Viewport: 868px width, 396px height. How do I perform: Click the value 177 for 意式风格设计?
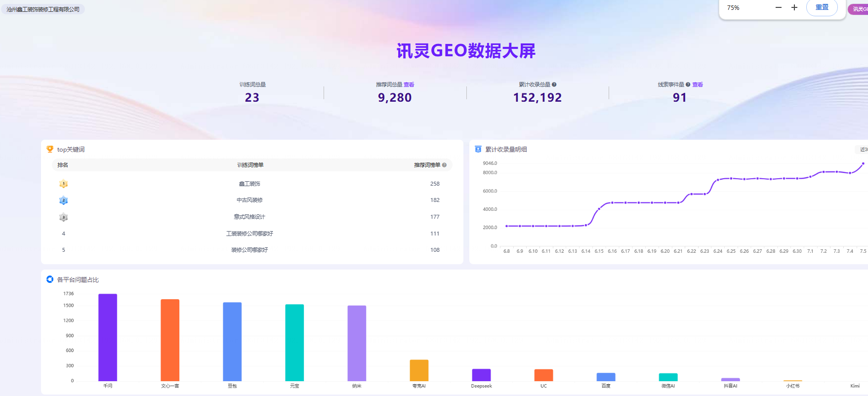point(435,217)
